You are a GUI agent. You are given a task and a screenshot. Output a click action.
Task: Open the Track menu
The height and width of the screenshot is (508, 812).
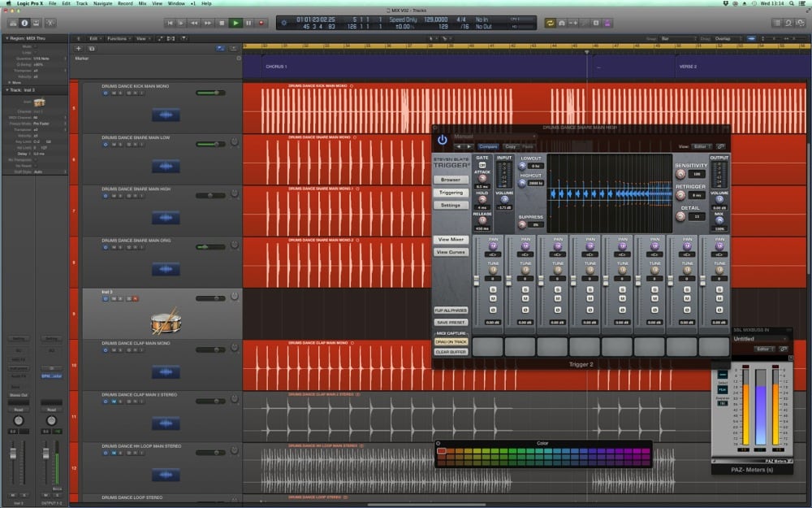click(82, 3)
